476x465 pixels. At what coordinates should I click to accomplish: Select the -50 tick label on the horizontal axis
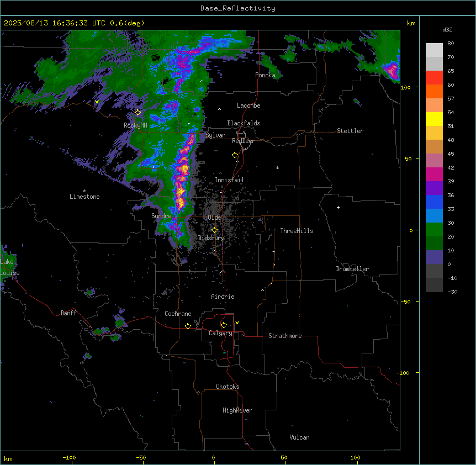pyautogui.click(x=141, y=457)
